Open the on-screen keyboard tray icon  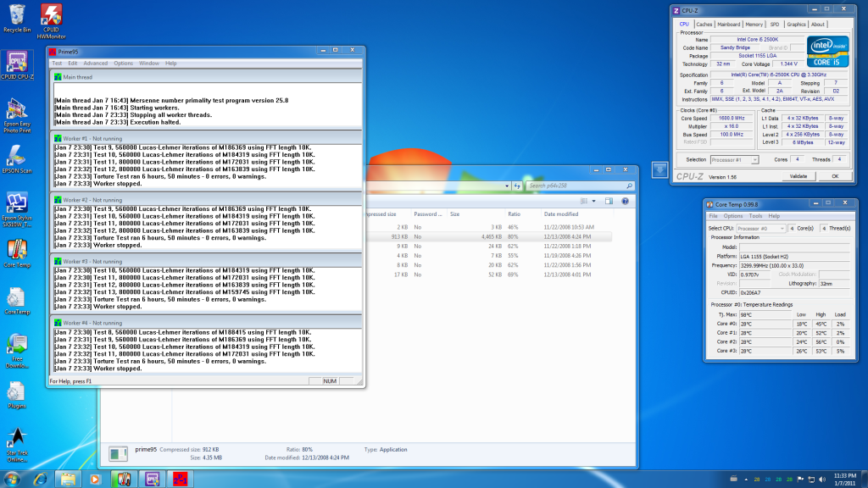(x=733, y=480)
